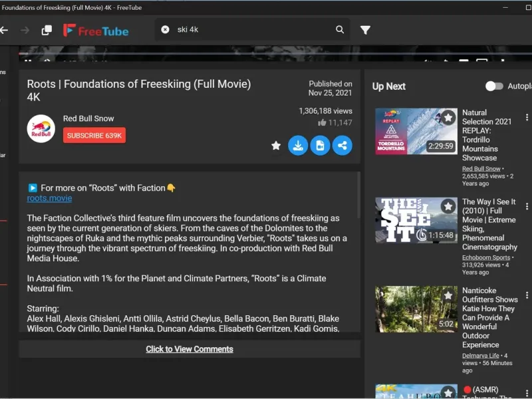532x399 pixels.
Task: Open options menu for Natural Selection 2021 video
Action: pyautogui.click(x=527, y=118)
